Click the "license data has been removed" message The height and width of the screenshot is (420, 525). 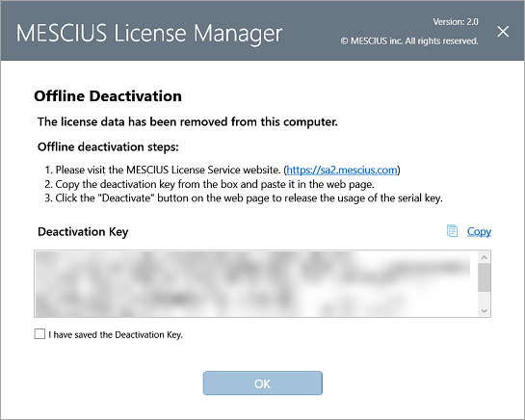coord(188,121)
